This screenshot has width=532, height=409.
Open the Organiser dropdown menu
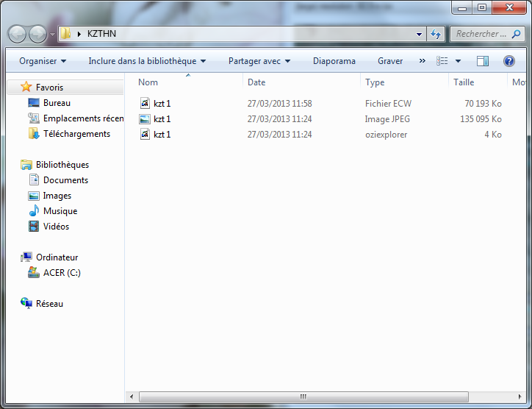[x=43, y=61]
